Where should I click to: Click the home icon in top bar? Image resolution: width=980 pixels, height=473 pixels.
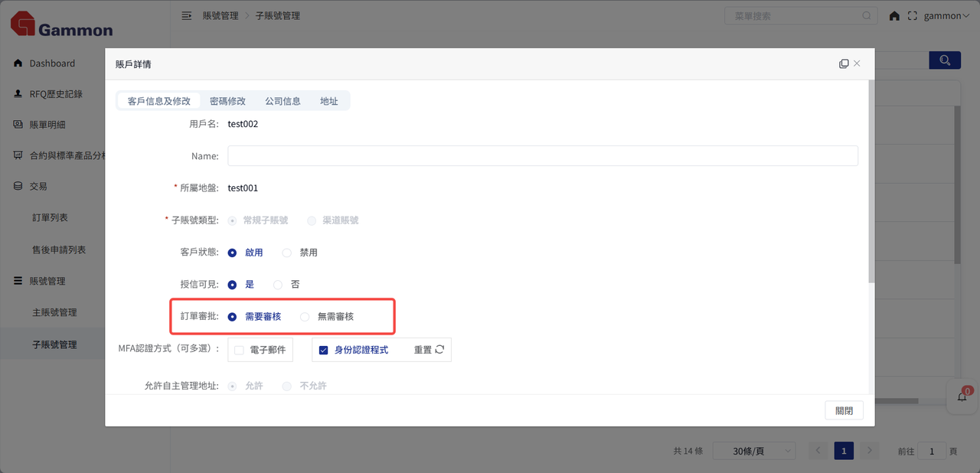(894, 16)
